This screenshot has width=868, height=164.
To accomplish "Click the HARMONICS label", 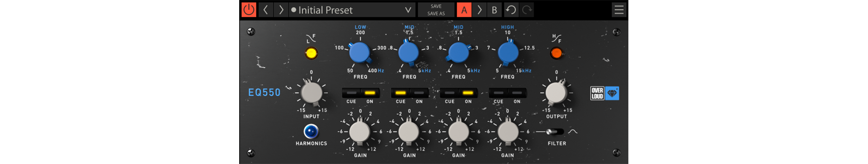I will tap(311, 144).
